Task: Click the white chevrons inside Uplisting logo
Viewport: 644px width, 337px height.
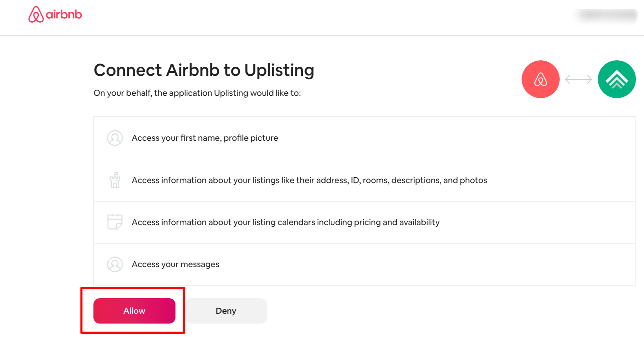Action: [616, 80]
